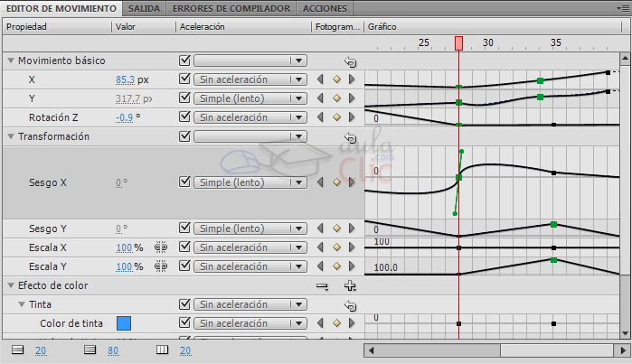Open the panel options menu

click(x=624, y=8)
